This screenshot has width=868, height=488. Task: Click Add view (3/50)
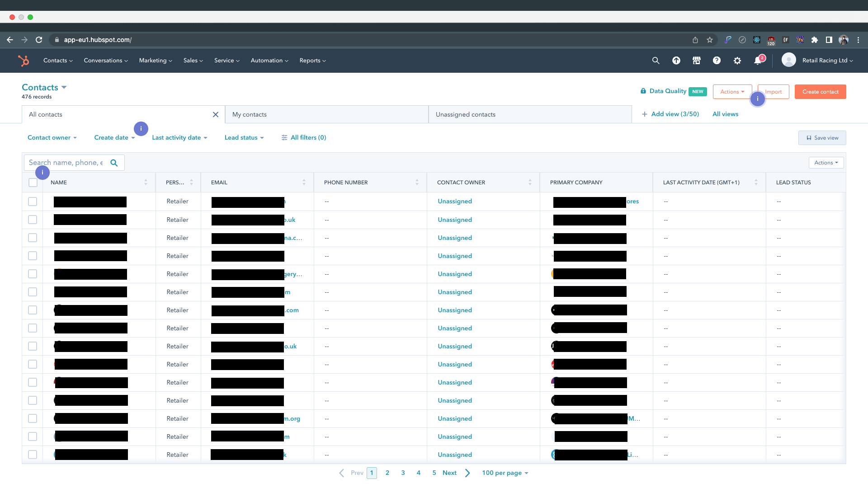point(670,114)
